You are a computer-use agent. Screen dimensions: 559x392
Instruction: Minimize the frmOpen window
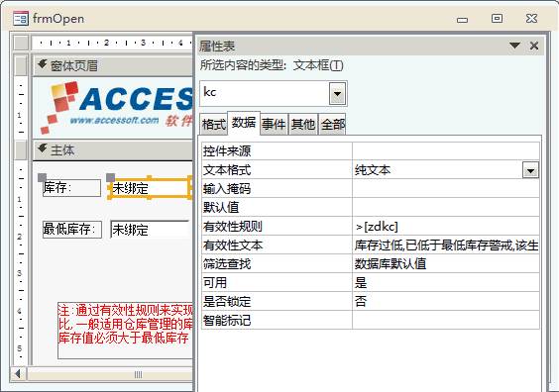click(463, 20)
